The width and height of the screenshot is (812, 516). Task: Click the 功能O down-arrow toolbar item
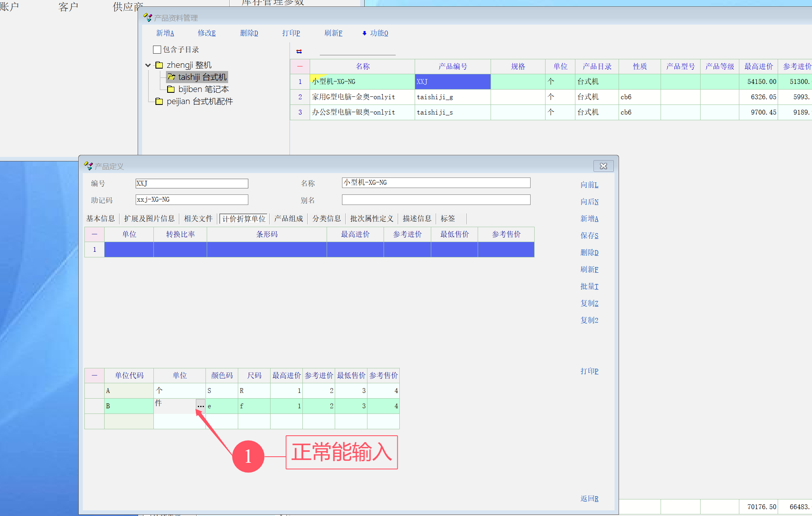pos(375,33)
